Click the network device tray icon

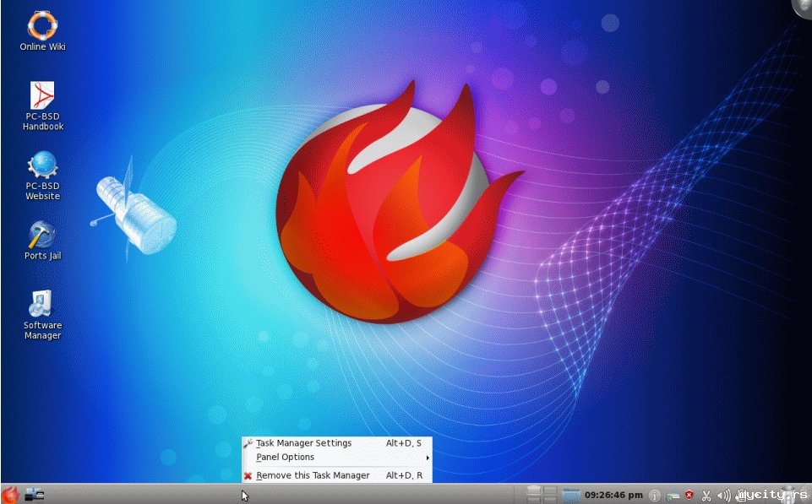coord(673,496)
